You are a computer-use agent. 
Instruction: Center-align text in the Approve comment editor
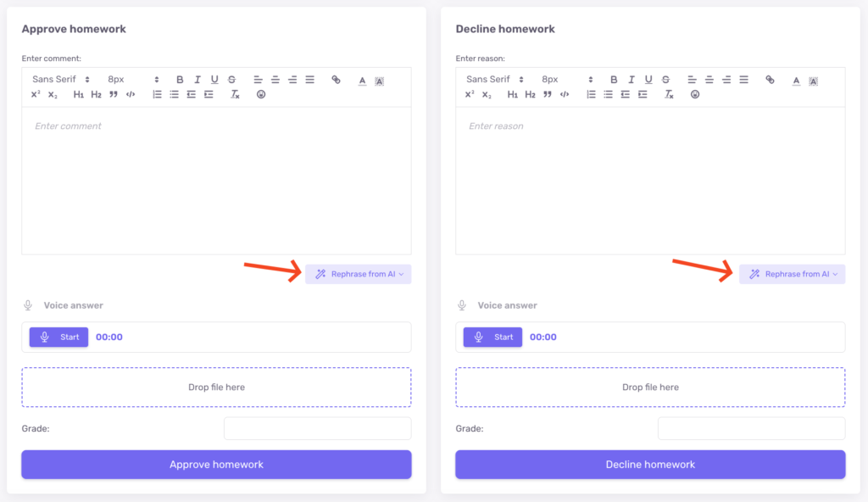[275, 80]
